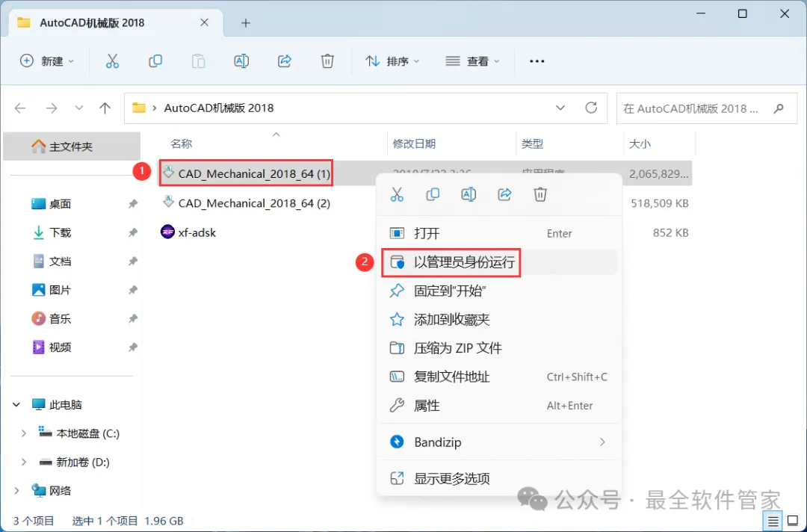This screenshot has height=532, width=807.
Task: Open the address bar history dropdown
Action: (560, 108)
